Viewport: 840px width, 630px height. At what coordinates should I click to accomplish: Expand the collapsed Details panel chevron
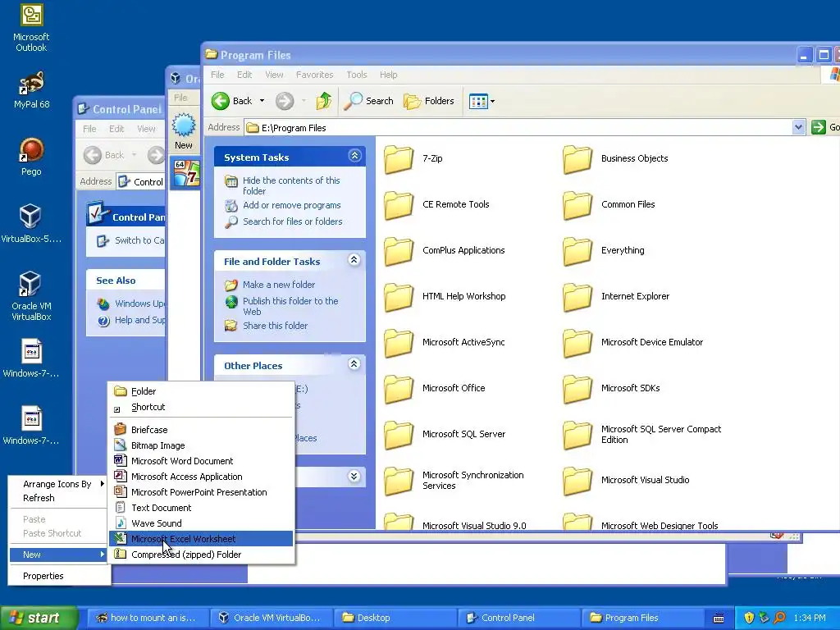[354, 477]
